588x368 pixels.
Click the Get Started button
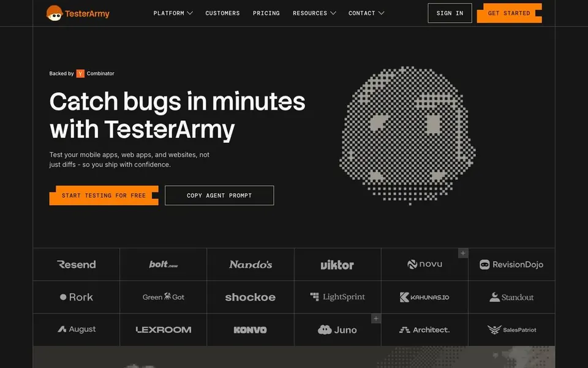(x=509, y=13)
